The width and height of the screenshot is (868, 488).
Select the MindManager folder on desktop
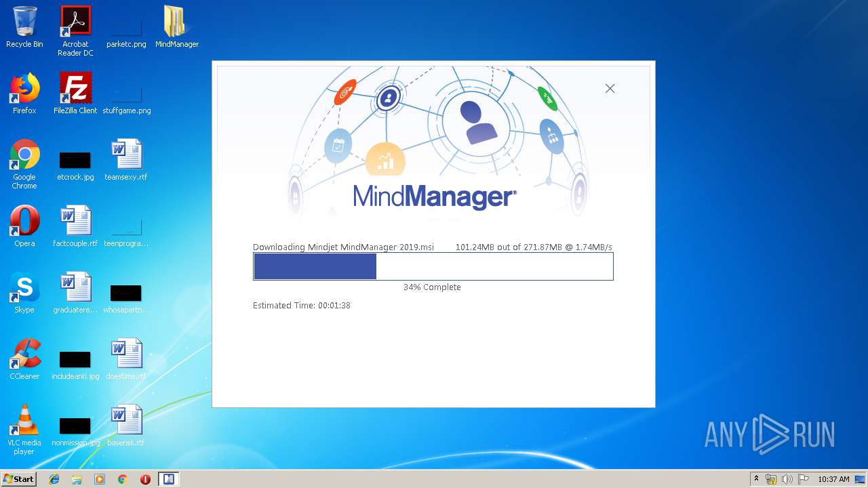(x=177, y=28)
